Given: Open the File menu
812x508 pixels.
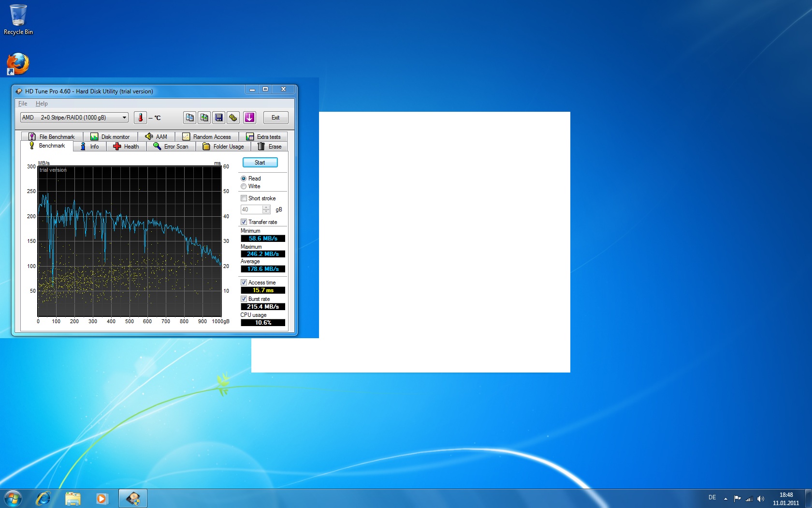Looking at the screenshot, I should coord(23,104).
